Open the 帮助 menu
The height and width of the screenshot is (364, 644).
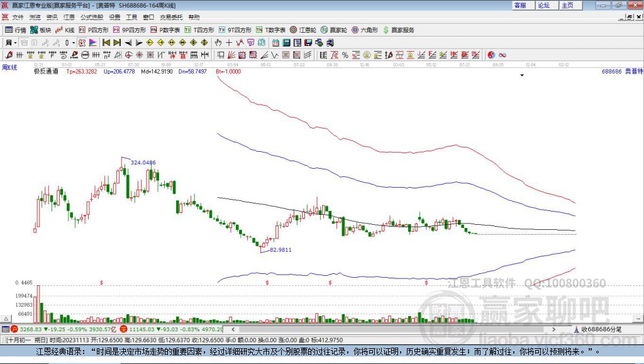[194, 17]
